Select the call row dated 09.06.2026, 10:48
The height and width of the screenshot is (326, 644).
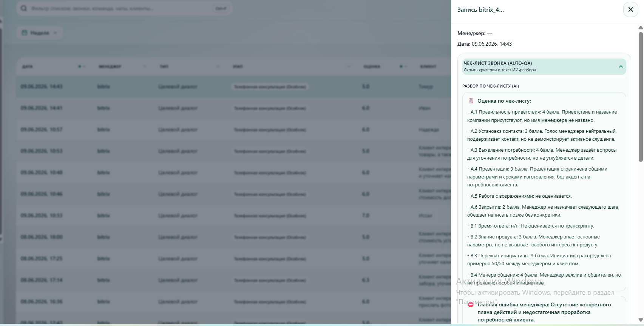point(233,172)
